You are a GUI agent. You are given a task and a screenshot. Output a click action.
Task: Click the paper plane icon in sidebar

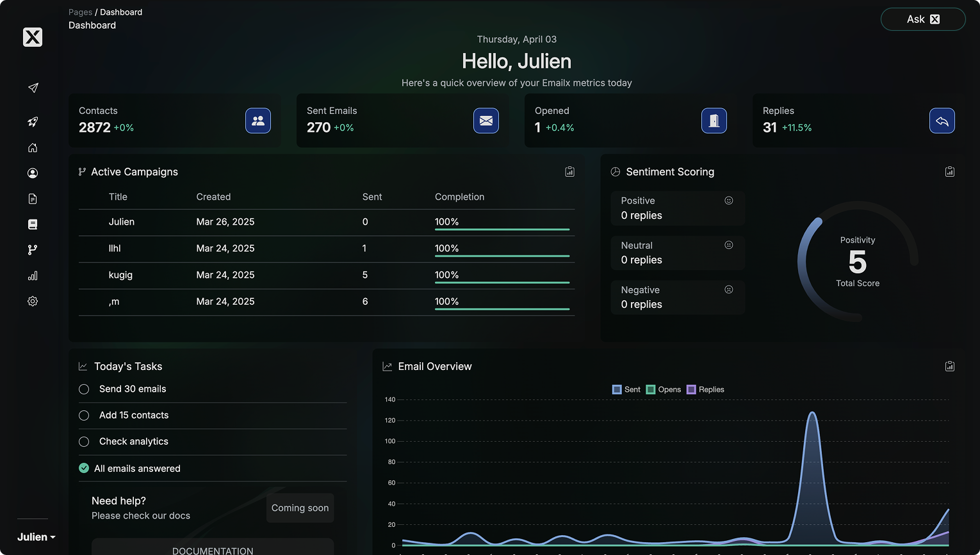pyautogui.click(x=33, y=88)
